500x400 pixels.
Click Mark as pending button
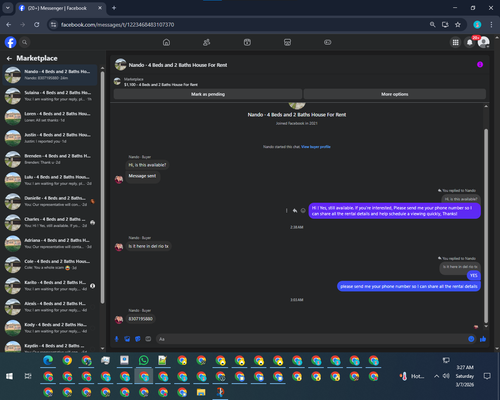pos(208,94)
